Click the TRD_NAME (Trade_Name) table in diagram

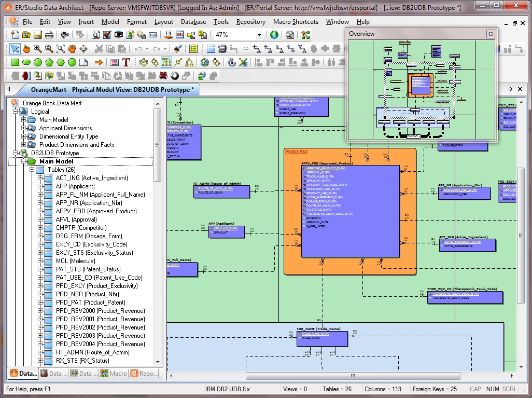pyautogui.click(x=322, y=338)
